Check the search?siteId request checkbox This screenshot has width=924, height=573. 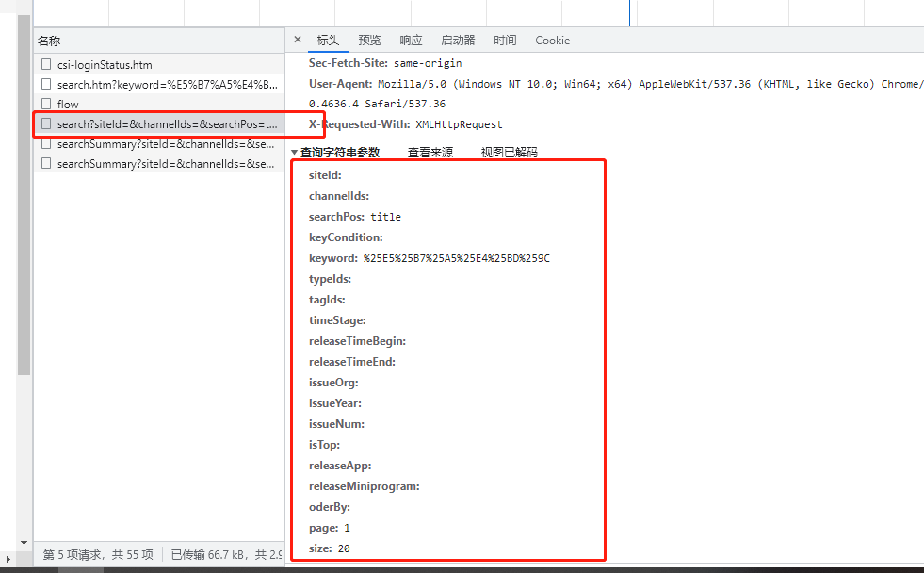click(46, 123)
